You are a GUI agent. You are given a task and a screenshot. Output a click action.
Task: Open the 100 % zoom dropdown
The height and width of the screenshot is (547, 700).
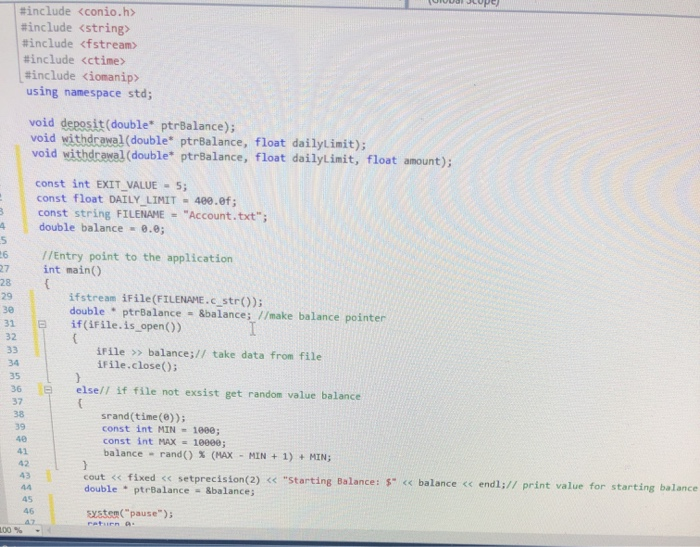coord(38,531)
